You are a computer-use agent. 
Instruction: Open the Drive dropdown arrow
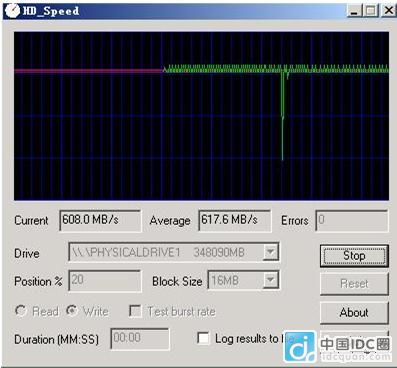click(271, 252)
